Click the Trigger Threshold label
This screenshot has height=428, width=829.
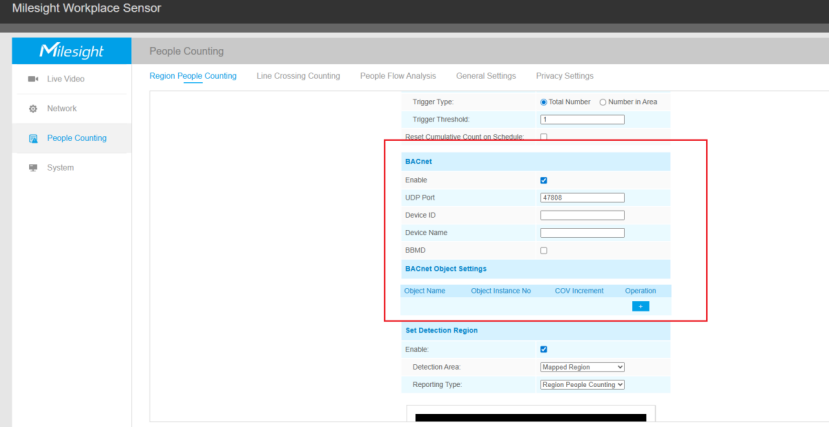[441, 120]
